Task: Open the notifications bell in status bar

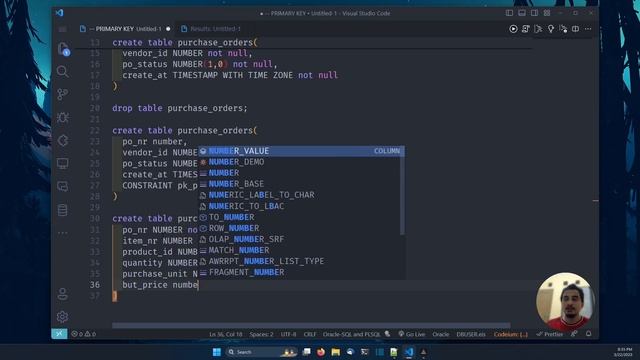Action: [589, 334]
